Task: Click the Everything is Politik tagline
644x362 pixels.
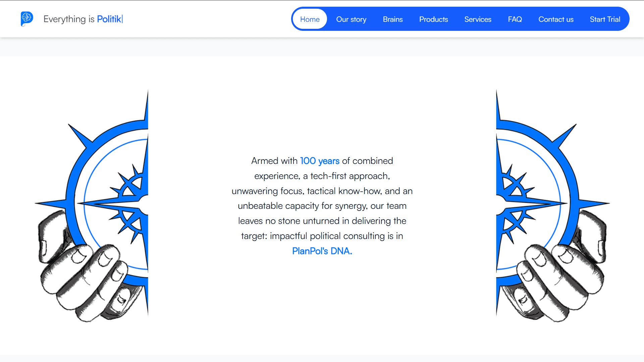Action: pyautogui.click(x=83, y=19)
